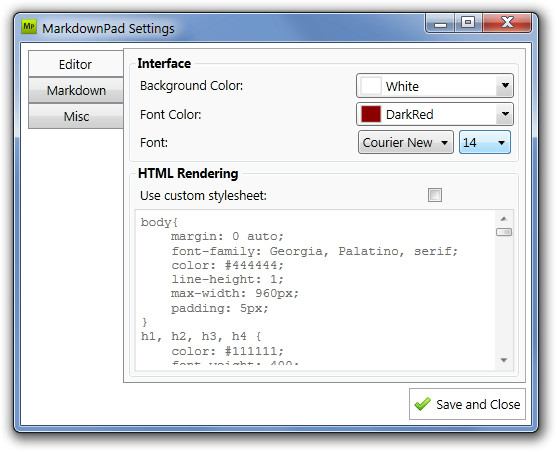Click Save and Close button
This screenshot has height=452, width=557.
(x=467, y=404)
